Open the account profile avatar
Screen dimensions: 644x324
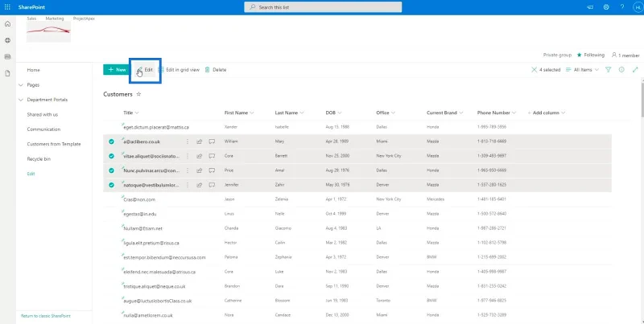(x=638, y=7)
